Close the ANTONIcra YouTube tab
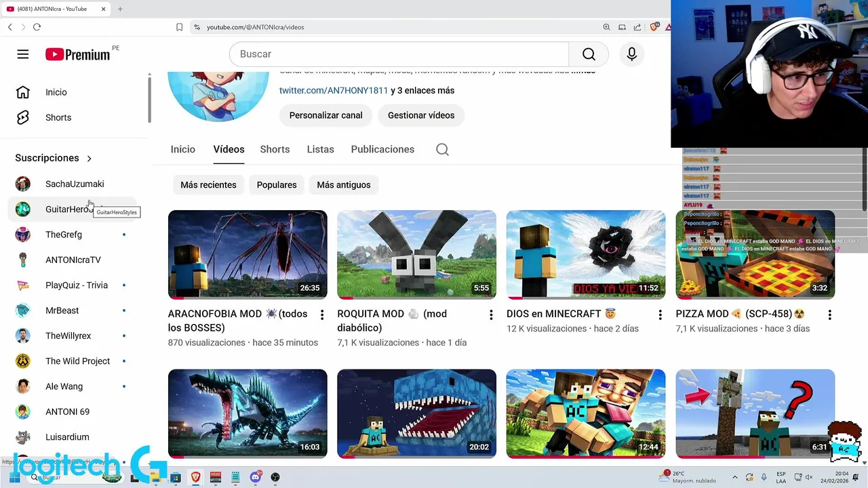Screen dimensions: 868x488 point(104,9)
